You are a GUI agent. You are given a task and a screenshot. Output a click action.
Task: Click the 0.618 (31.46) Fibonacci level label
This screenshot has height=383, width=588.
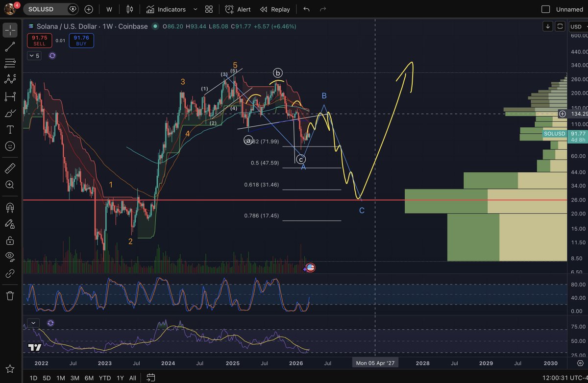[x=261, y=185]
